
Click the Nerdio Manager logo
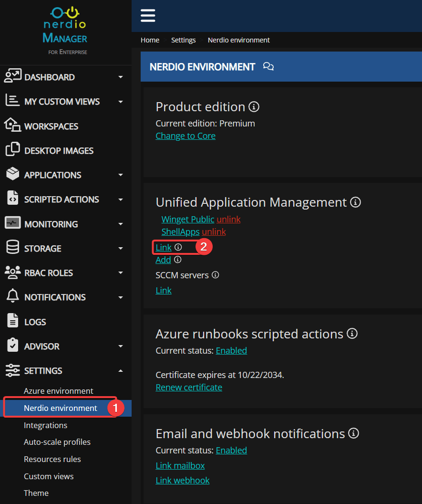click(65, 31)
